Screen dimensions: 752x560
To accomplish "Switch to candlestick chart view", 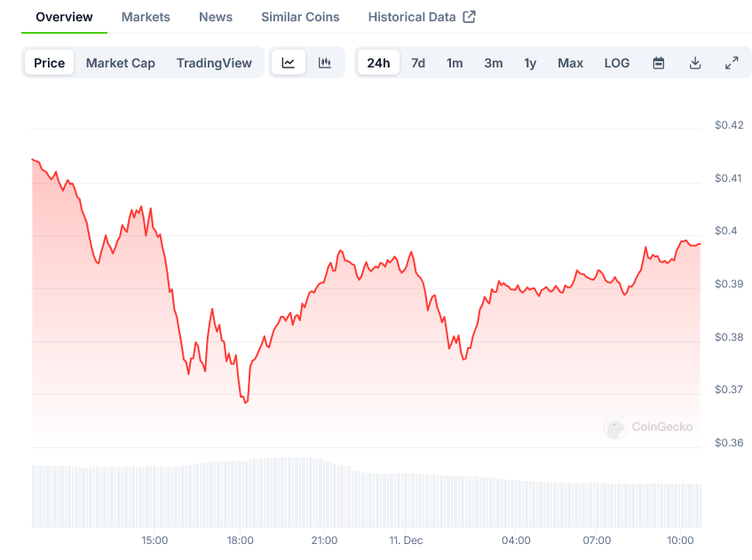I will click(325, 63).
